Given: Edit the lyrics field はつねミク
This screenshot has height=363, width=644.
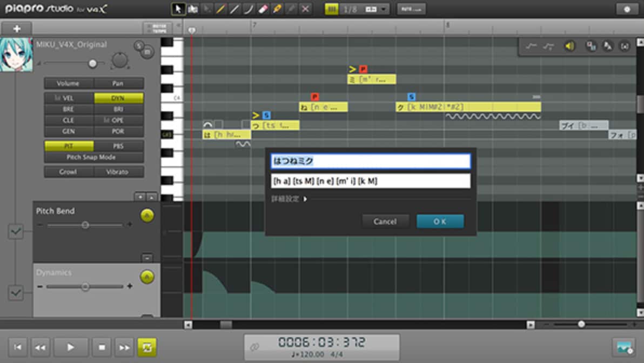Looking at the screenshot, I should [371, 161].
